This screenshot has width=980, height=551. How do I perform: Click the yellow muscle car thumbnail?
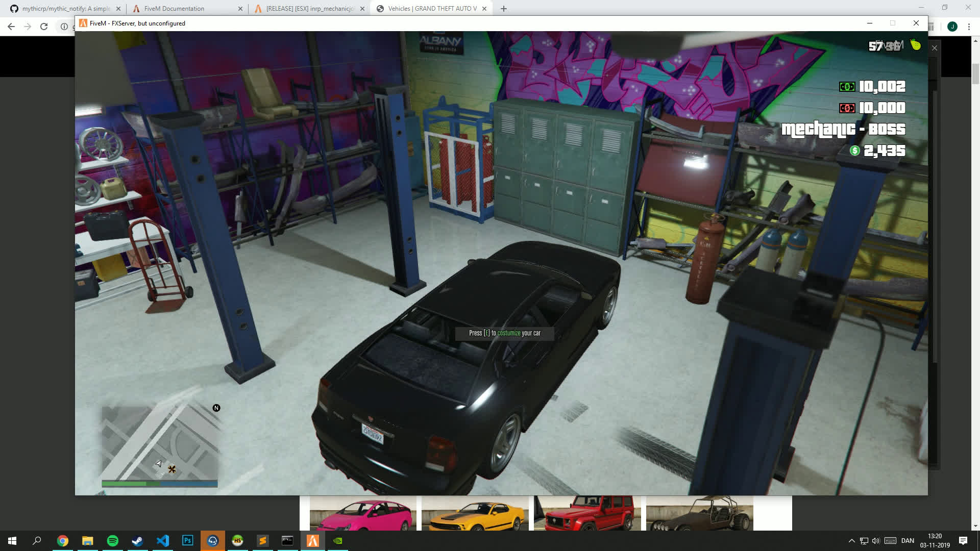tap(475, 513)
